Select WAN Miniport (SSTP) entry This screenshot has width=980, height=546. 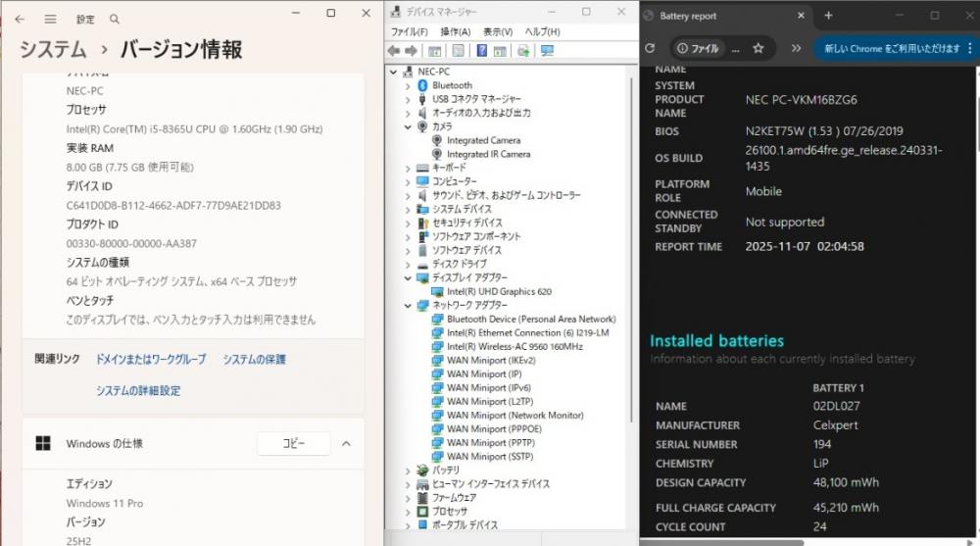490,457
